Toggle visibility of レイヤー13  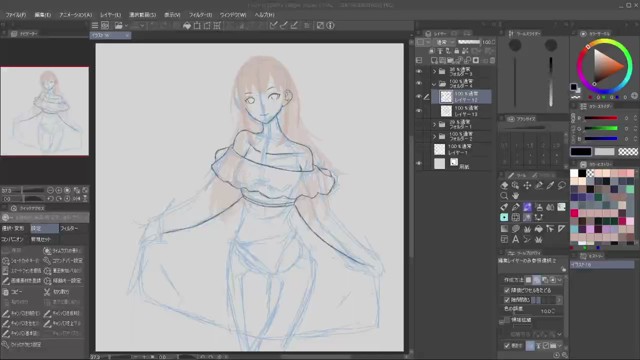pyautogui.click(x=419, y=111)
